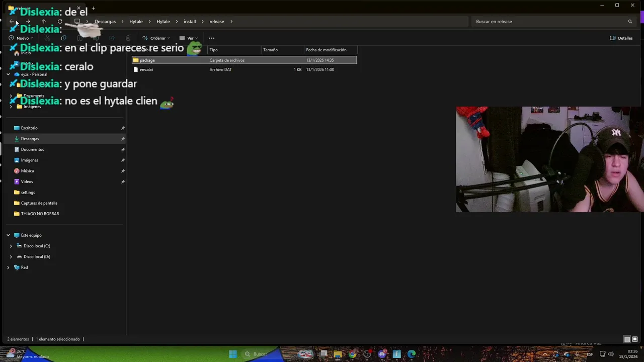Viewport: 644px width, 362px height.
Task: Open chevron dropdown after release breadcrumb
Action: tap(231, 22)
